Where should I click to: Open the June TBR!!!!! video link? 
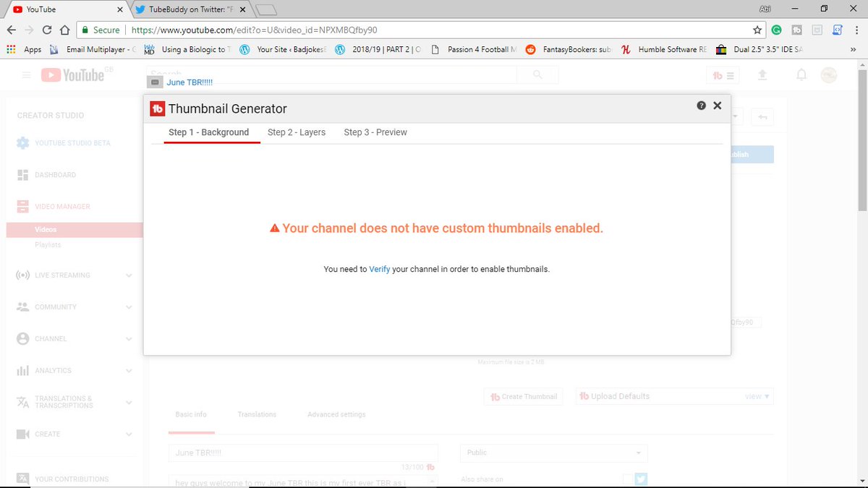coord(190,82)
